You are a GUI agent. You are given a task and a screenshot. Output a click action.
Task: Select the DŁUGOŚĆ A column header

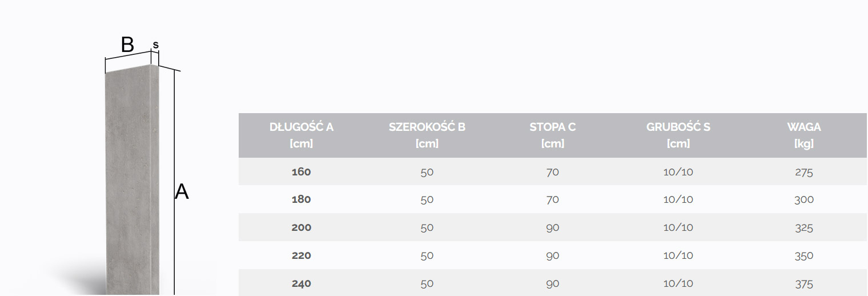pyautogui.click(x=302, y=135)
